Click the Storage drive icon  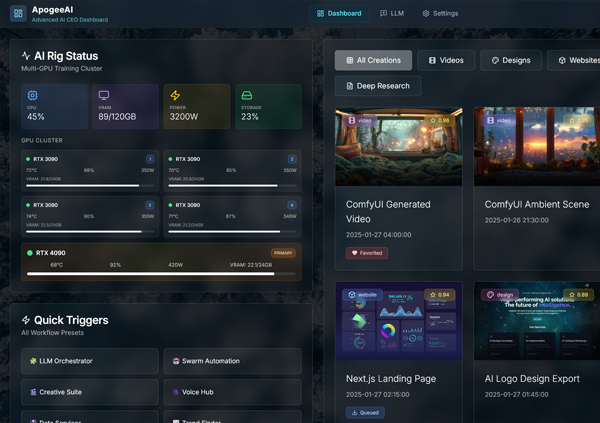[247, 96]
